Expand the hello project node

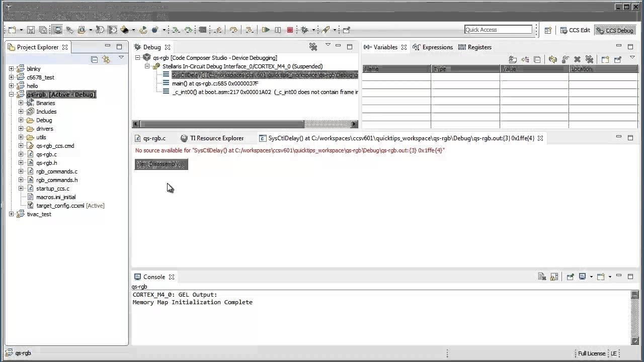point(11,86)
